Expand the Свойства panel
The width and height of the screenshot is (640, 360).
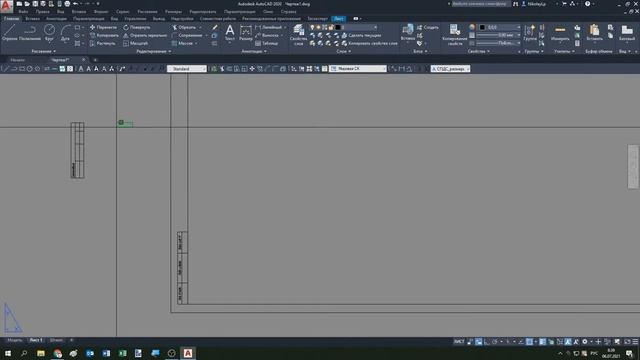click(478, 51)
